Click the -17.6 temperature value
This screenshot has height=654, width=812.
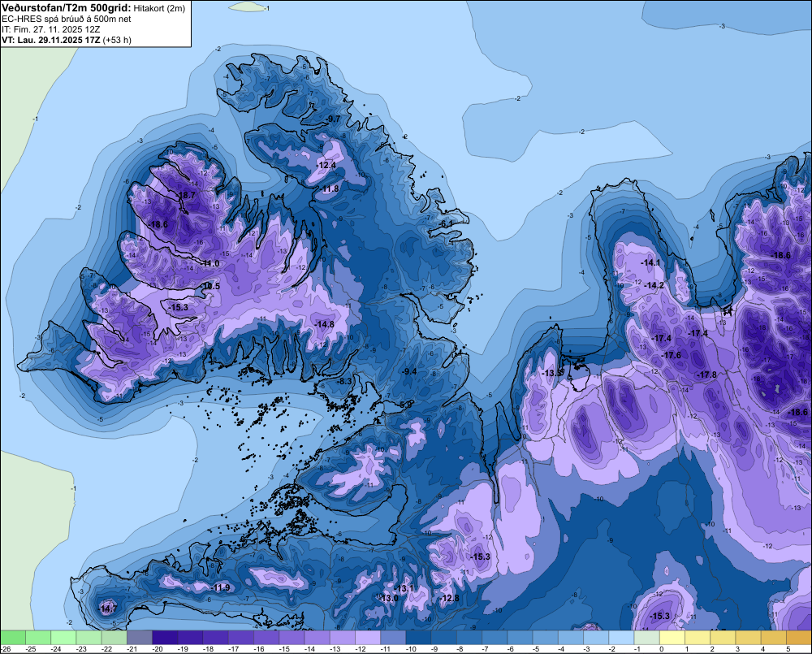tap(672, 355)
